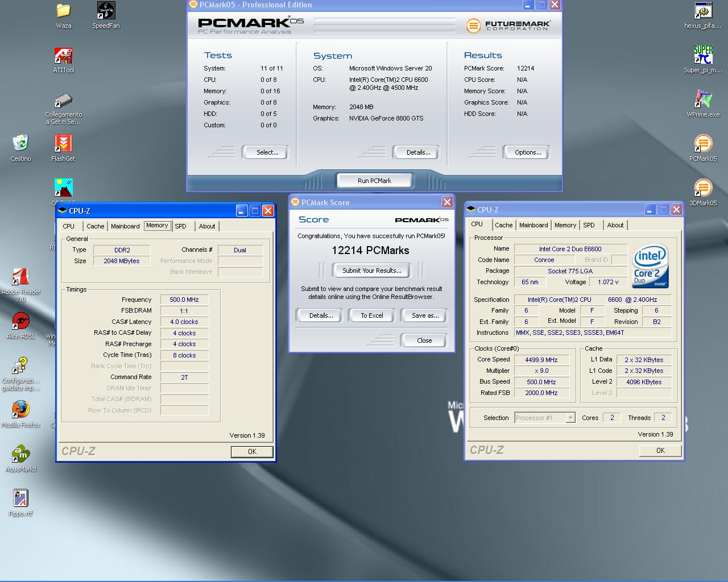
Task: Open Processor #1 selection dropdown
Action: pyautogui.click(x=545, y=418)
